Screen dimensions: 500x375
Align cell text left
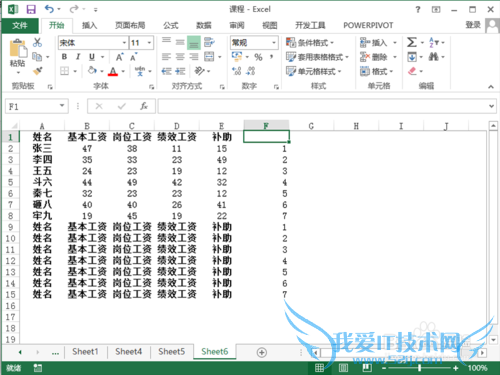[x=166, y=57]
